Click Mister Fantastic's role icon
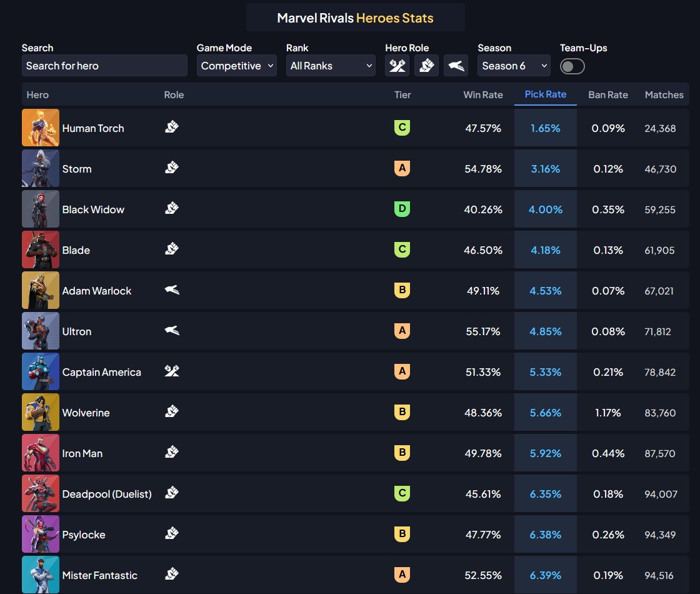This screenshot has width=700, height=594. tap(172, 575)
